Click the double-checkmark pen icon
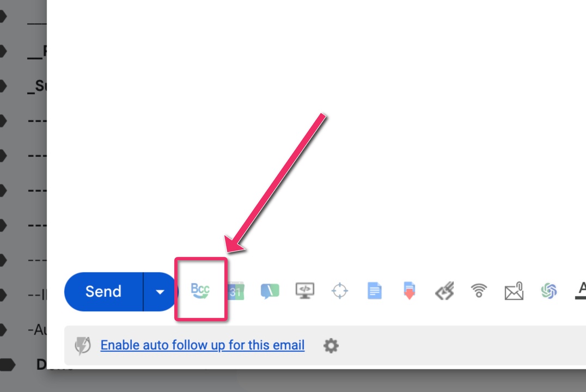This screenshot has width=586, height=392. [x=444, y=291]
